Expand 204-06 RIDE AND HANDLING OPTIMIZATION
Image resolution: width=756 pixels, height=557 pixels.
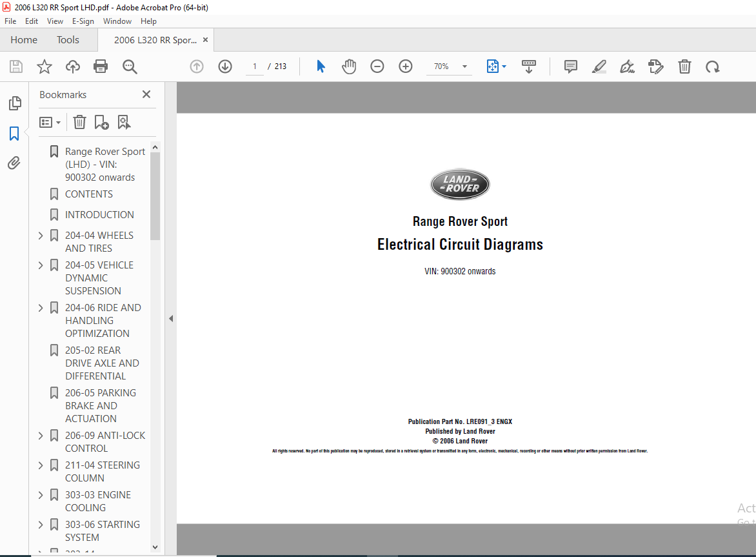click(41, 308)
